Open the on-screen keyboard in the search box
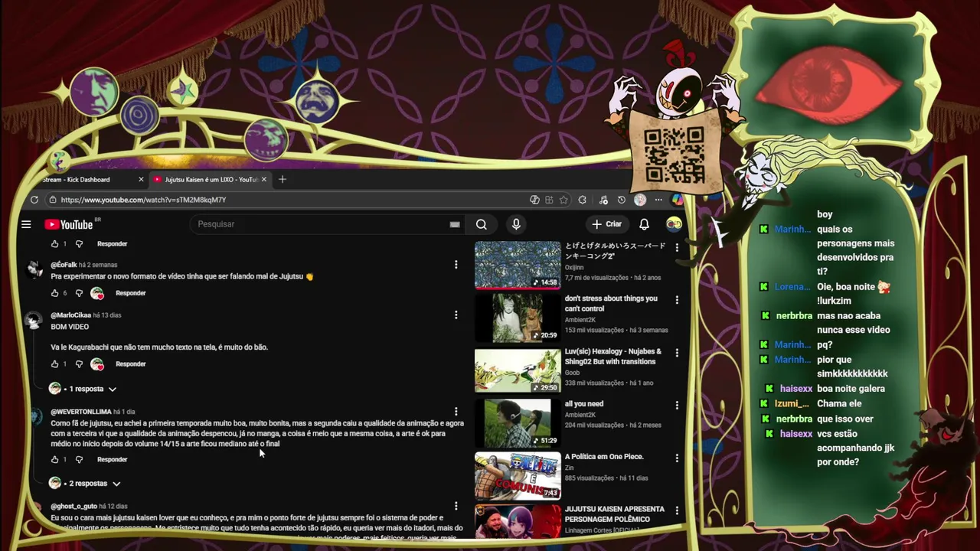980x551 pixels. [455, 224]
